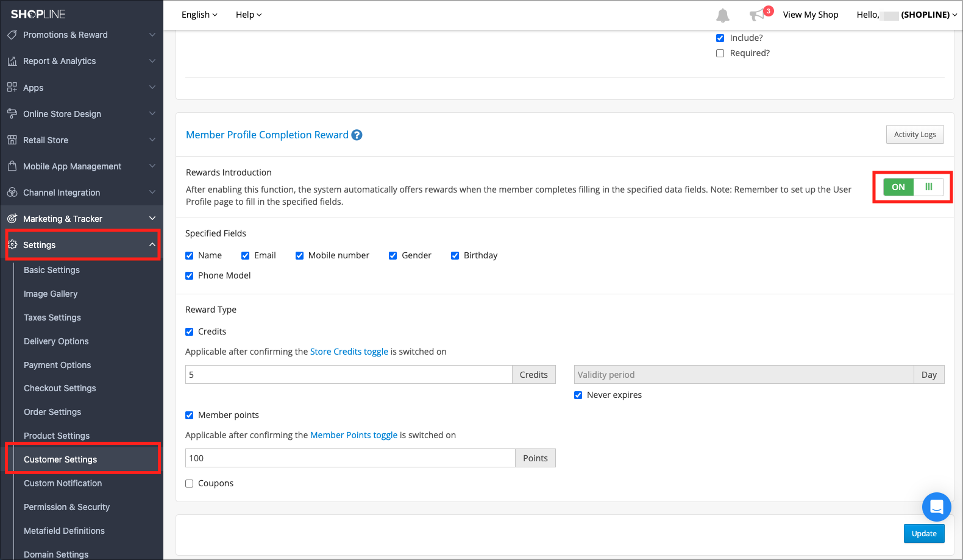Expand the Promotions & Reward menu
Screen dimensions: 963x560
coord(82,35)
